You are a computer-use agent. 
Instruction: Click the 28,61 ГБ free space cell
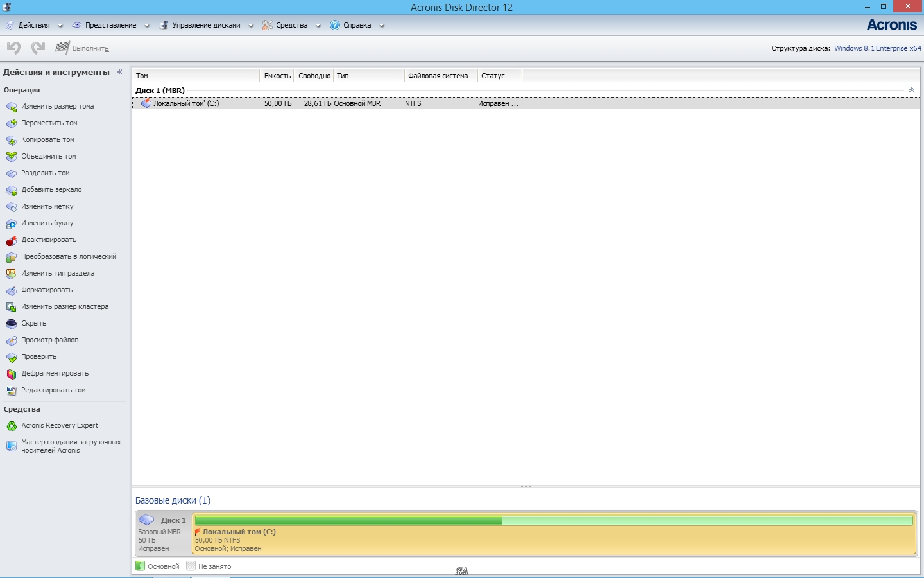tap(318, 103)
